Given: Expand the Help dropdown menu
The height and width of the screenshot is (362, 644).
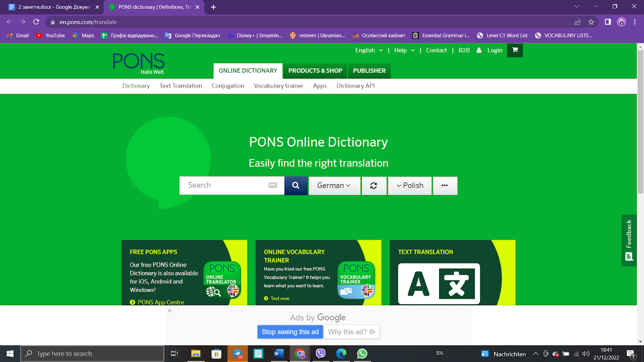Looking at the screenshot, I should click(405, 50).
